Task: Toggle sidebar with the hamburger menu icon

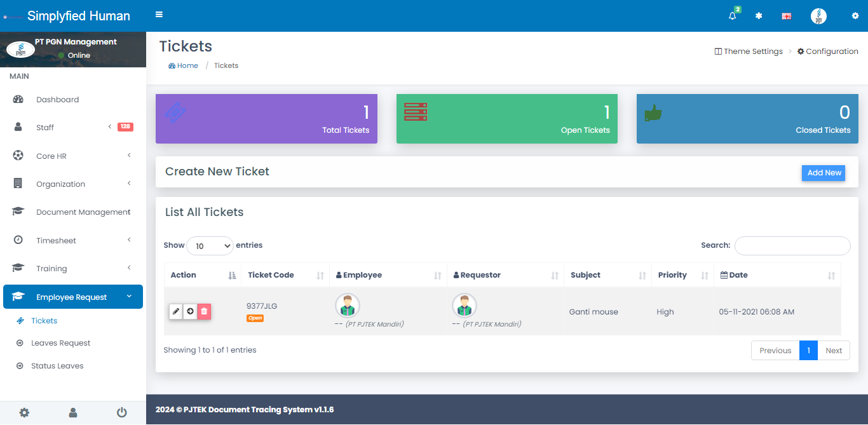Action: (159, 15)
